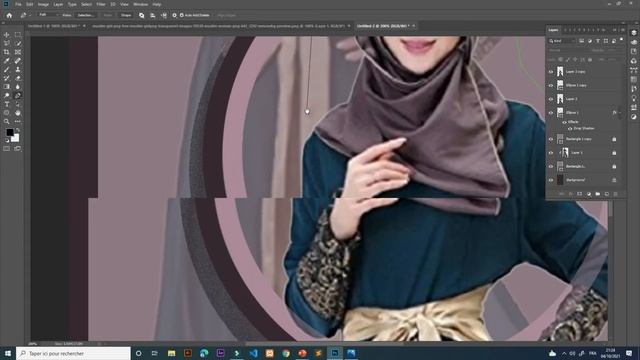Select the Horizontal Type tool
640x360 pixels.
[7, 104]
